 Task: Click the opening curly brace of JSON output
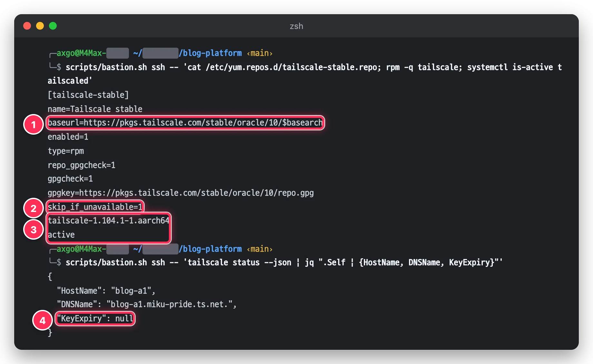[50, 277]
